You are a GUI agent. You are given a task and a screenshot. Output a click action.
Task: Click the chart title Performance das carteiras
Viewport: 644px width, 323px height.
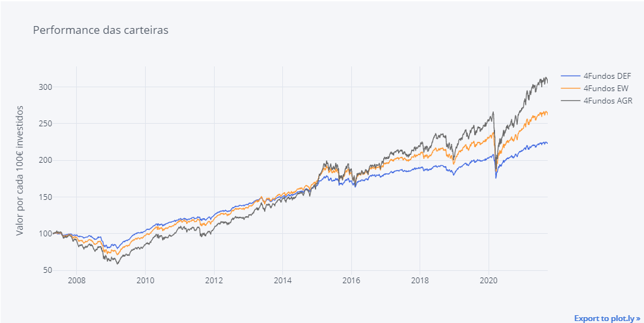[101, 30]
